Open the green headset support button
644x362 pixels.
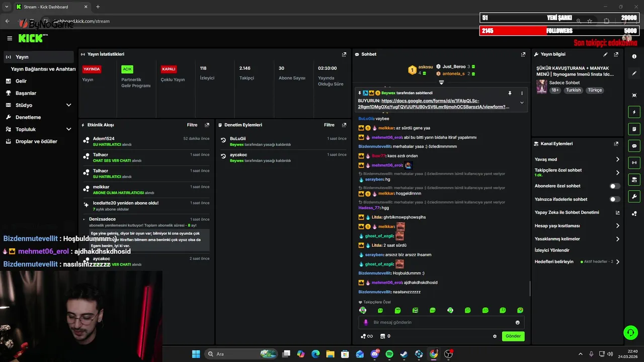click(630, 332)
